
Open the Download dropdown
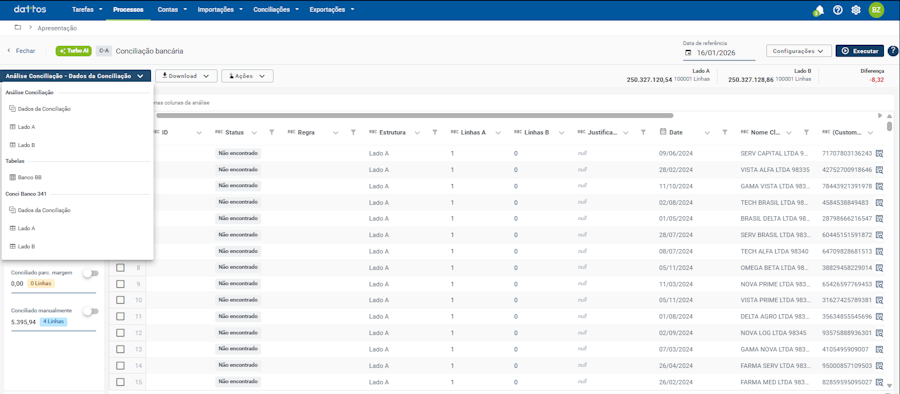click(186, 76)
